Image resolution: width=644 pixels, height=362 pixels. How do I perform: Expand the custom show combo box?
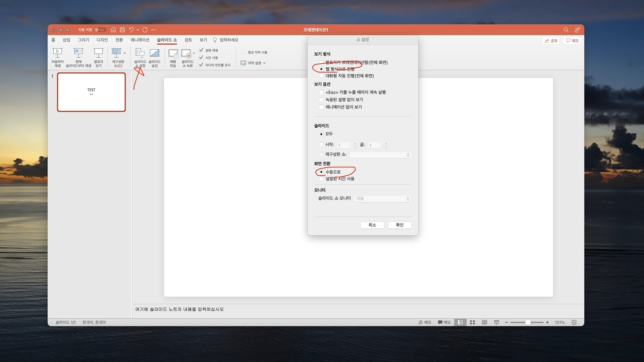point(380,155)
